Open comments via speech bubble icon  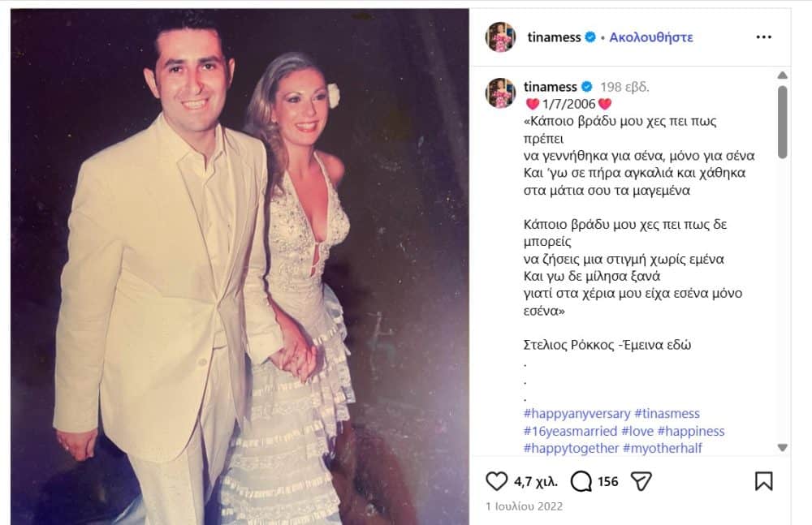[581, 481]
